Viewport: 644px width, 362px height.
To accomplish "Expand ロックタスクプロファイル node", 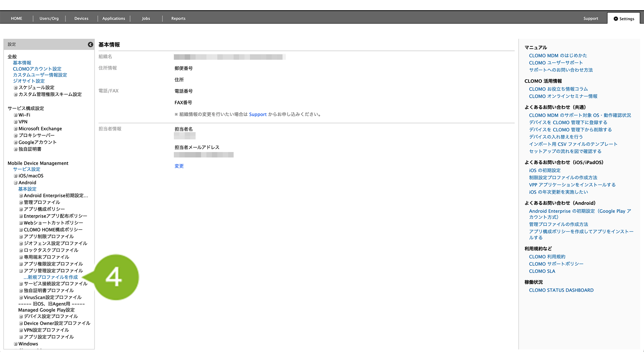I will coord(21,250).
